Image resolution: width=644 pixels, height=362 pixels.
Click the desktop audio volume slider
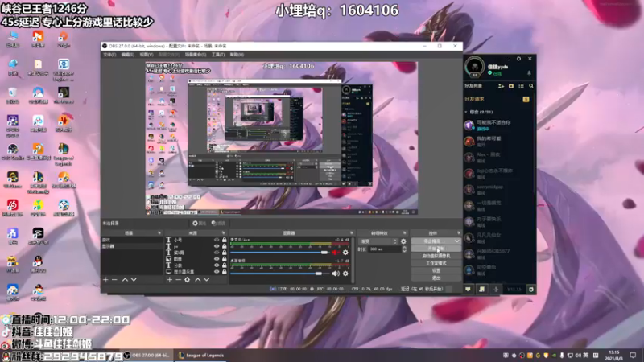pyautogui.click(x=279, y=274)
